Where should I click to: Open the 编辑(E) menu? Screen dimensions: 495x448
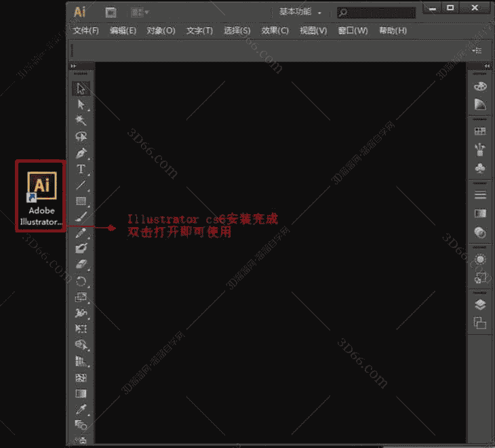click(x=123, y=30)
